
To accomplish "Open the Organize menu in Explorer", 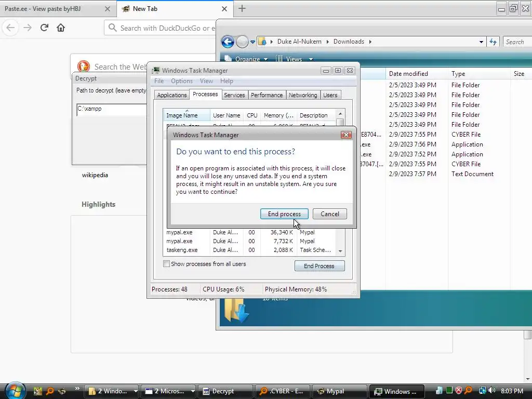I will [246, 59].
